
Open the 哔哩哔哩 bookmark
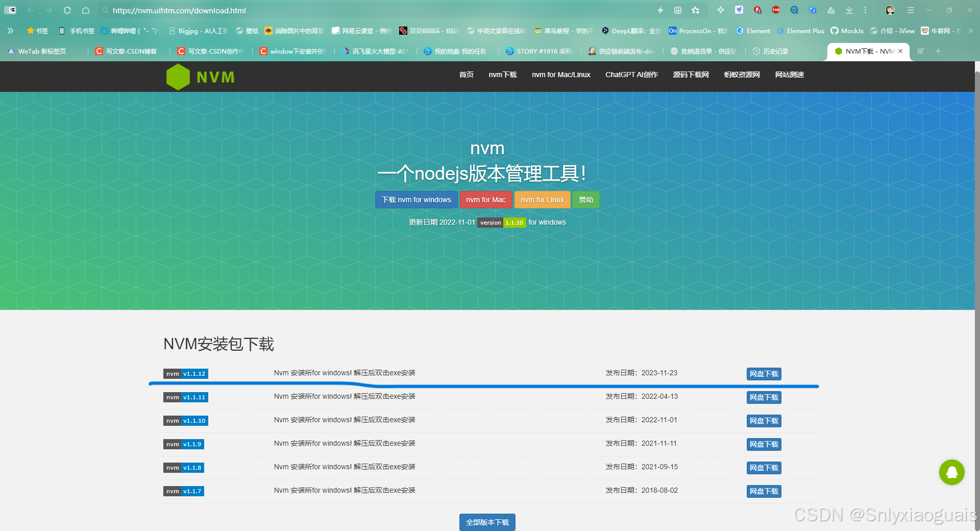(x=130, y=31)
